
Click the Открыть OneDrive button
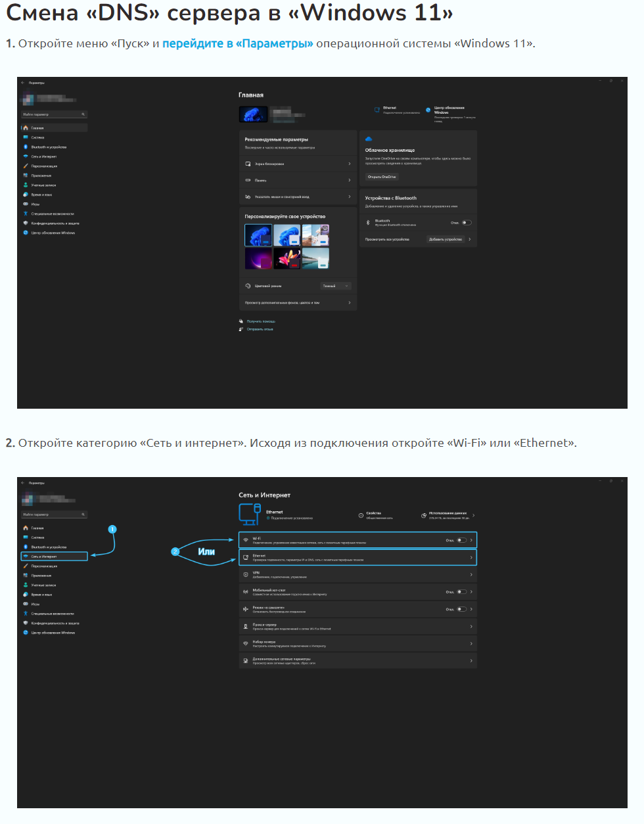pyautogui.click(x=382, y=177)
